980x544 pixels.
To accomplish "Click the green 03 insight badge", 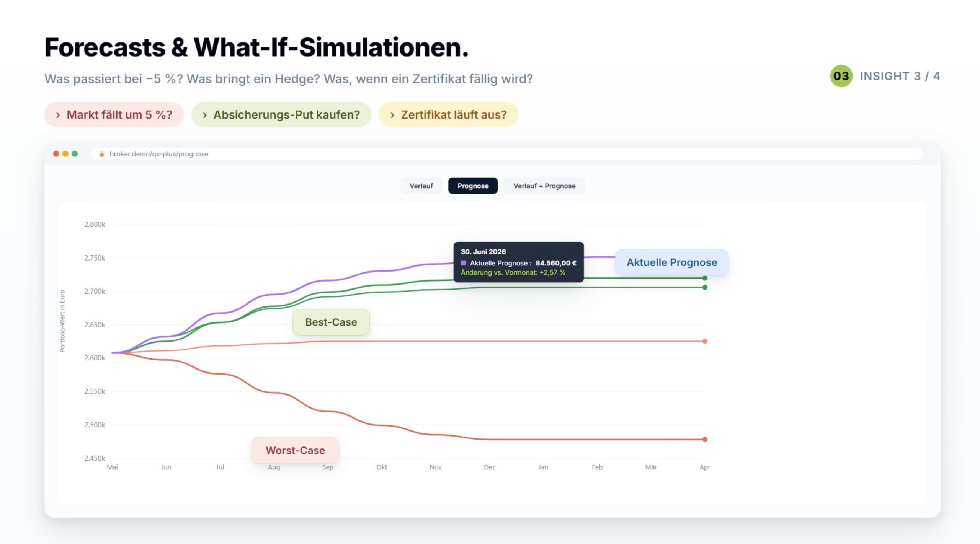I will [841, 76].
